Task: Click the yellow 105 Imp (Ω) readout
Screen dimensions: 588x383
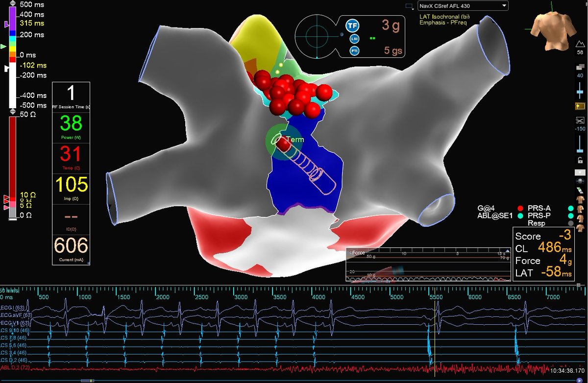Action: tap(71, 188)
